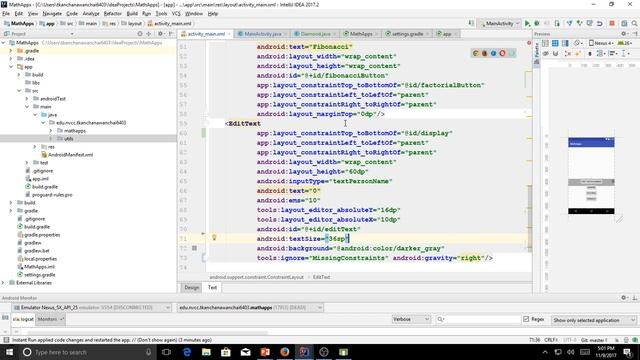Viewport: 640px width, 360px height.
Task: Open the Nexus 4 device dropdown in Preview
Action: coord(601,43)
